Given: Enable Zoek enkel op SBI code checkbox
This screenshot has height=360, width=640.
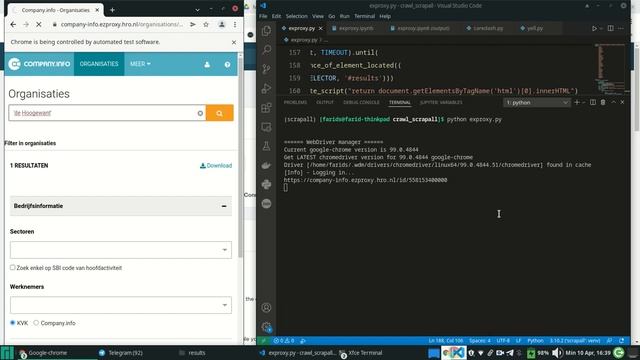Looking at the screenshot, I should (x=13, y=267).
